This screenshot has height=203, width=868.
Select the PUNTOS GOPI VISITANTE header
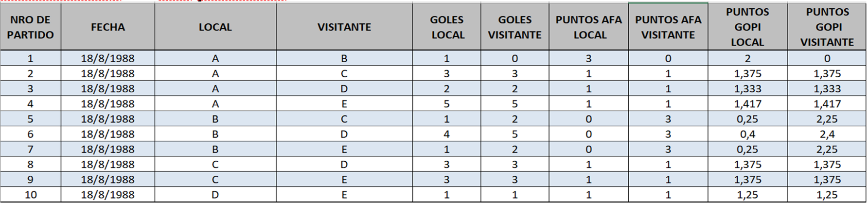[x=827, y=27]
